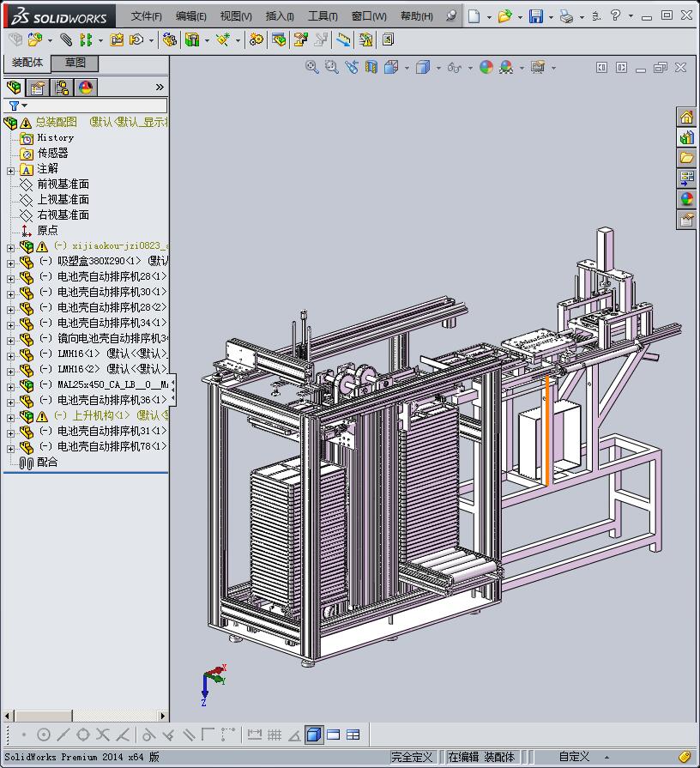Open the tree filter funnel dropdown

click(x=17, y=106)
